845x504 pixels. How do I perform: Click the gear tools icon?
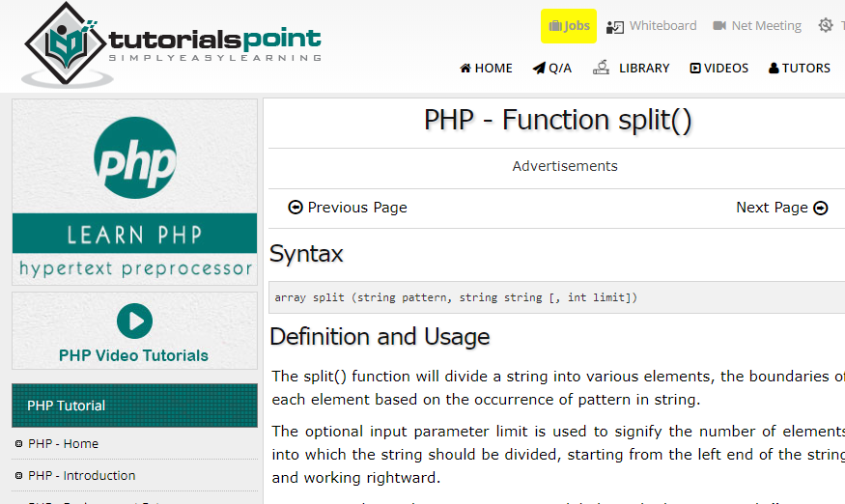coord(826,25)
